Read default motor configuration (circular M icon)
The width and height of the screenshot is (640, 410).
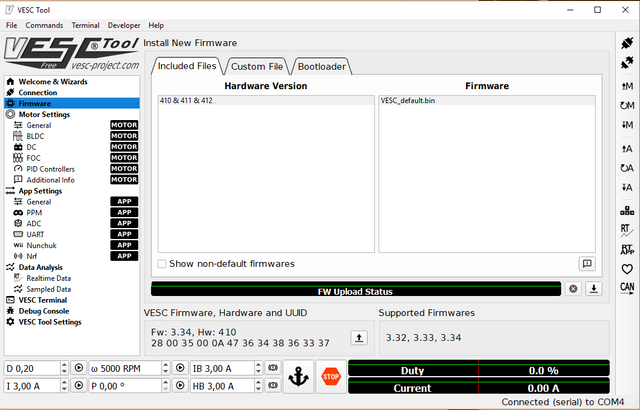(x=627, y=106)
